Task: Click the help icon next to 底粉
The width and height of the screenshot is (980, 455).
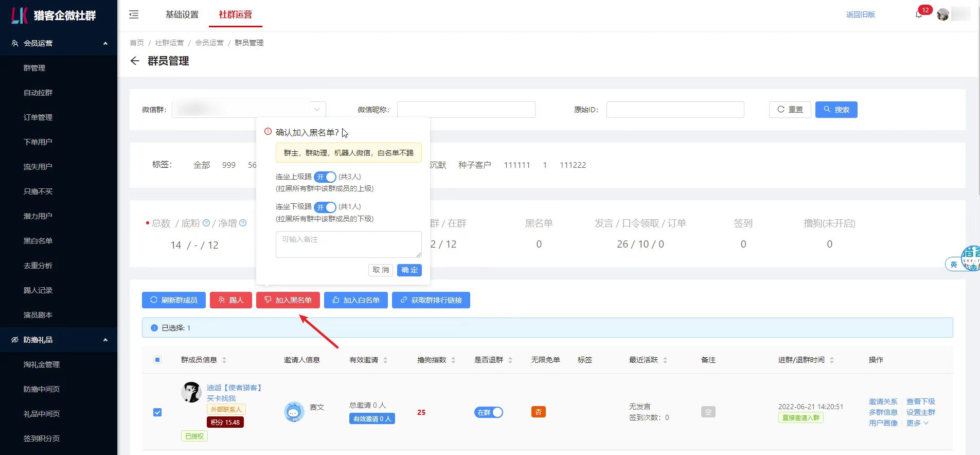Action: [206, 223]
